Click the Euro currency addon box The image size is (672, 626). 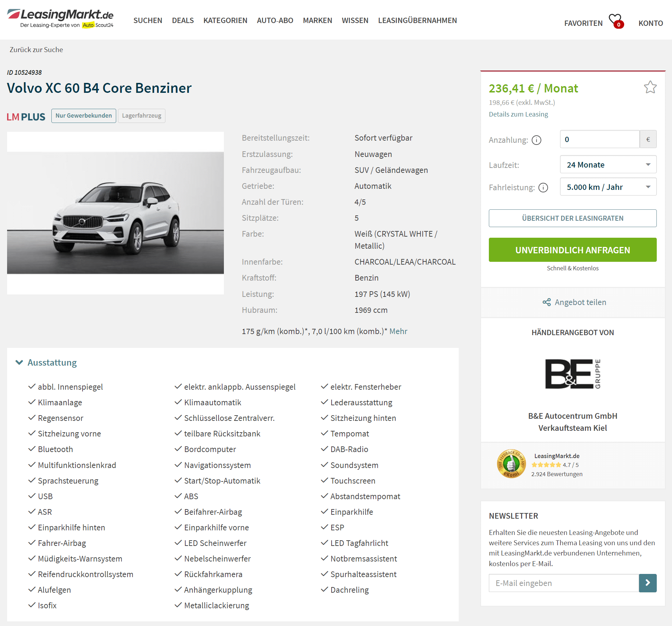[x=648, y=139]
